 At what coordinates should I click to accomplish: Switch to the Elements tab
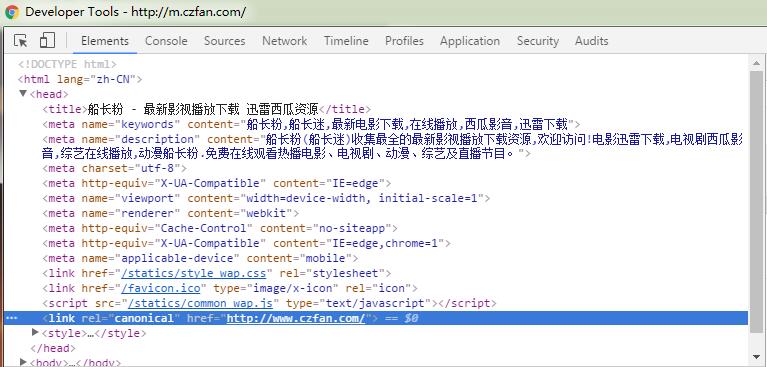pyautogui.click(x=105, y=41)
